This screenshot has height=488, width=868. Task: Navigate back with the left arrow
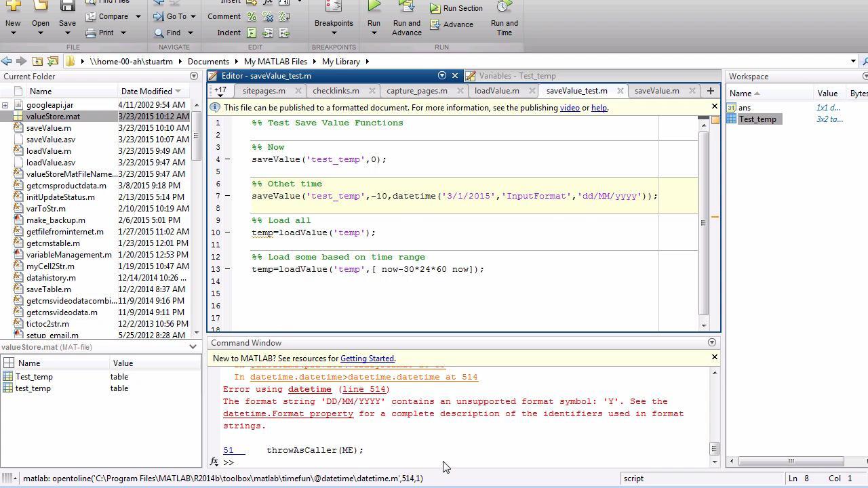pos(6,62)
